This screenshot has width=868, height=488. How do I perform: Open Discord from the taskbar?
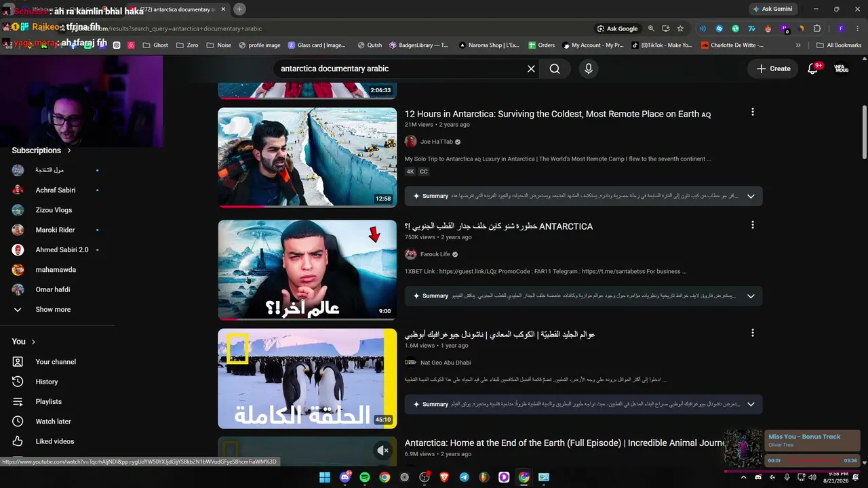point(345,477)
